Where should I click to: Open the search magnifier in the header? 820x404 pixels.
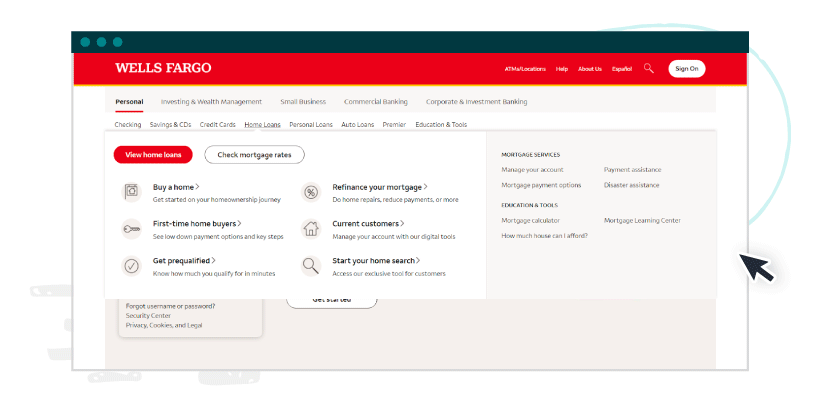(x=648, y=68)
